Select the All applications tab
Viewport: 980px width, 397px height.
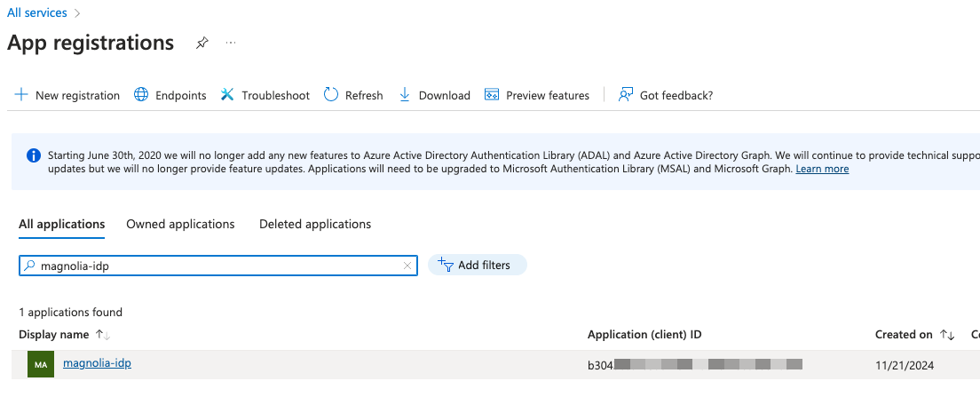click(62, 224)
